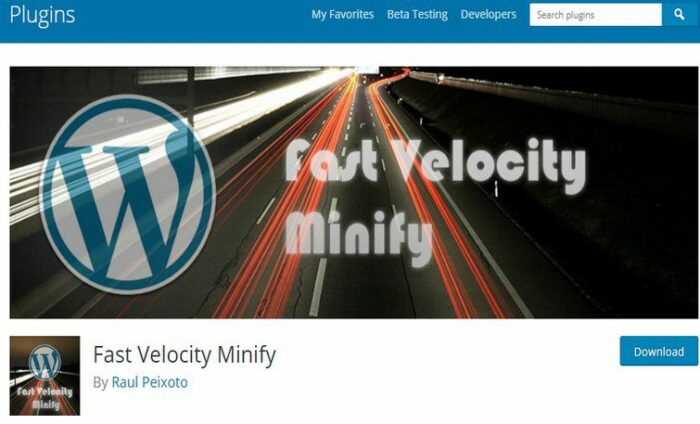The image size is (700, 424).
Task: Click the white lane marking in banner road
Action: pyautogui.click(x=318, y=287)
